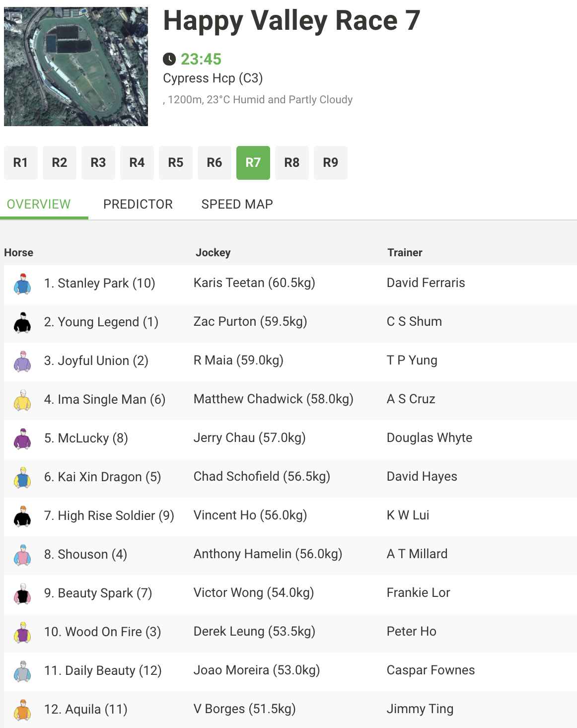Open the Wood On Fire runner row
Screen dimensions: 577x728
click(x=290, y=632)
